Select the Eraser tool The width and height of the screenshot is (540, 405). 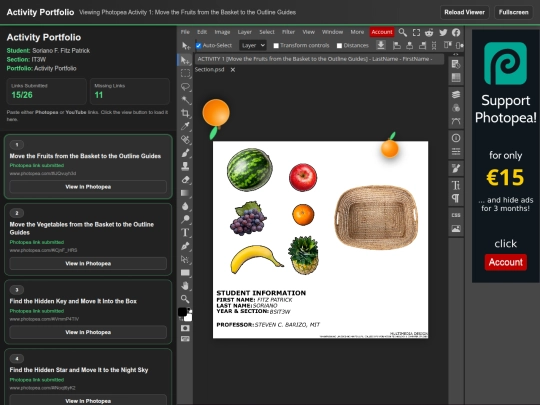click(x=185, y=179)
